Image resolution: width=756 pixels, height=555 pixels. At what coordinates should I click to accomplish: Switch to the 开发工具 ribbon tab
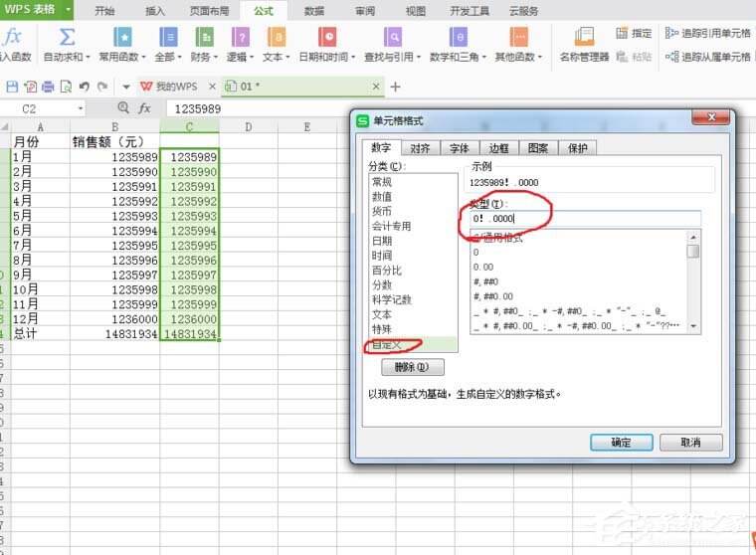coord(470,11)
